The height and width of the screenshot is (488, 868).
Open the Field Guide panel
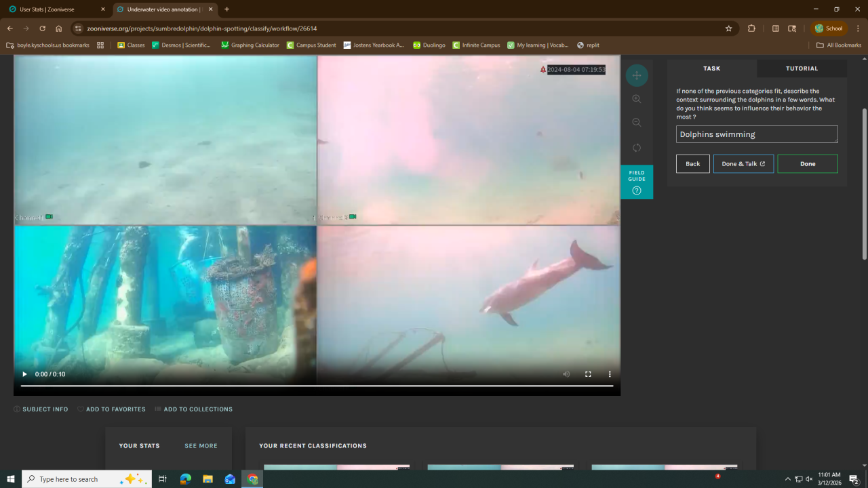(636, 182)
